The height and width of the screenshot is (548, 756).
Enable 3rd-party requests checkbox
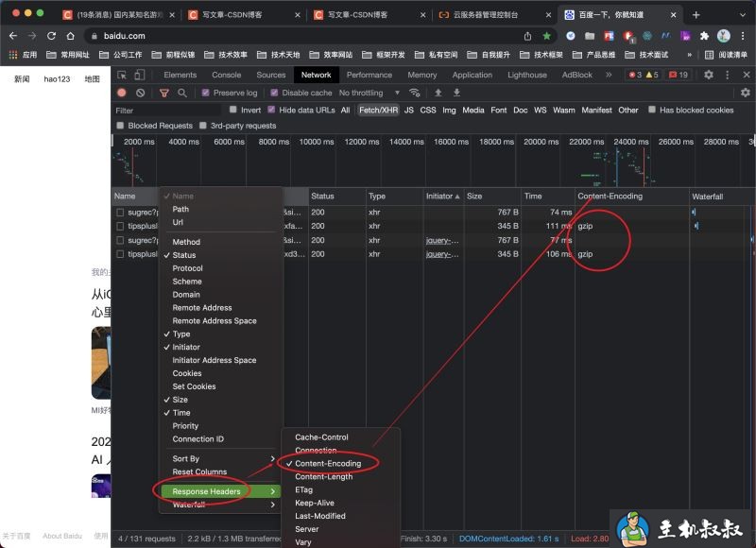coord(203,126)
